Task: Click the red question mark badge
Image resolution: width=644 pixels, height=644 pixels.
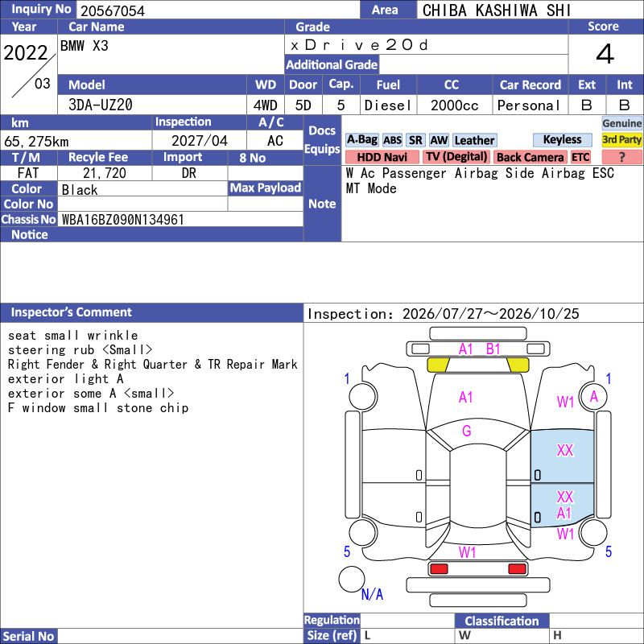Action: pyautogui.click(x=621, y=157)
